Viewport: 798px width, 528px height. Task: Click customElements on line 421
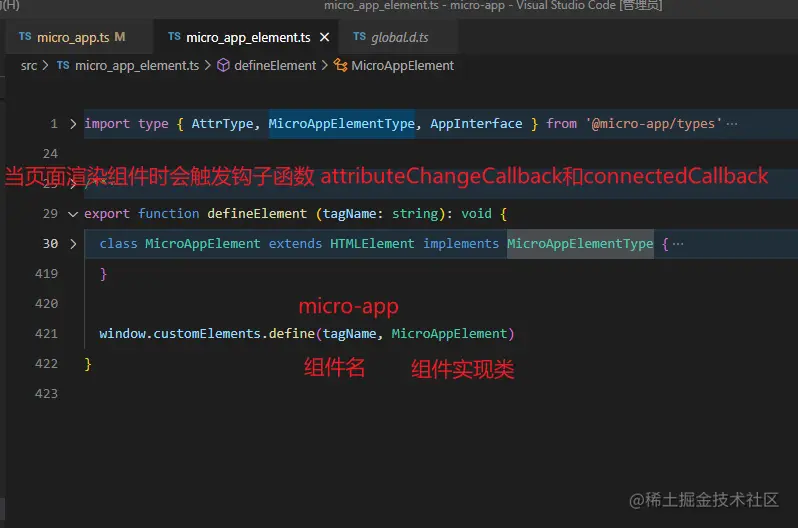tap(207, 334)
